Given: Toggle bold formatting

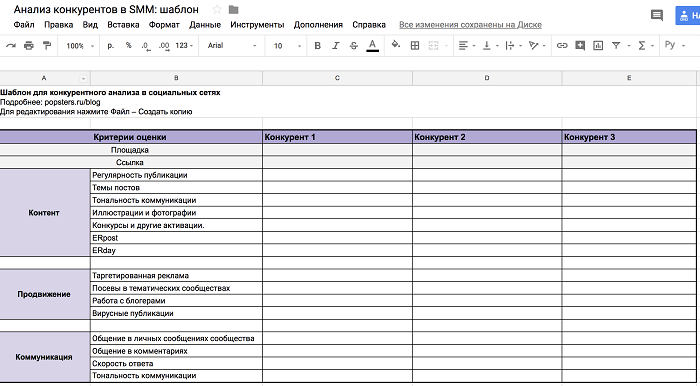Looking at the screenshot, I should (x=317, y=46).
